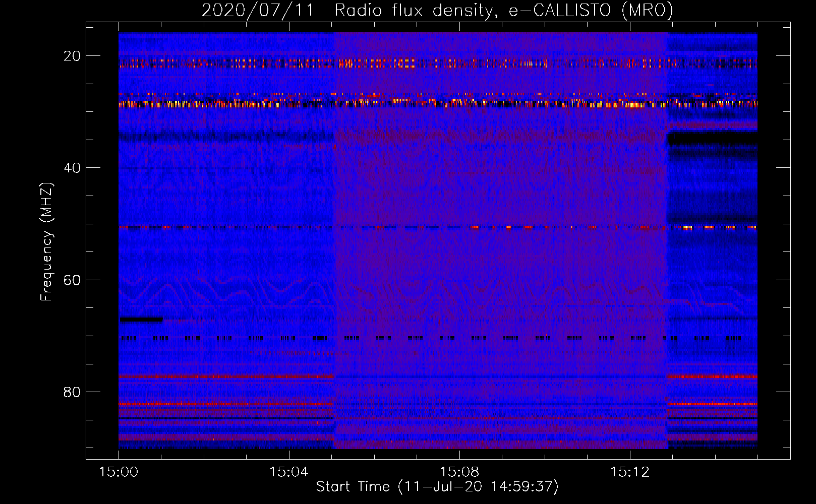
Task: Click the '15:12' time tick label
Action: tap(629, 472)
